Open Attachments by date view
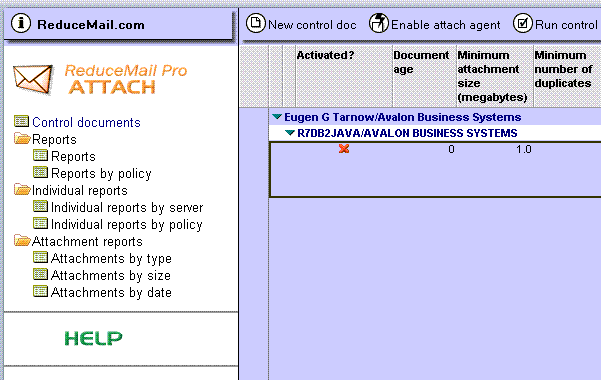 pyautogui.click(x=111, y=293)
